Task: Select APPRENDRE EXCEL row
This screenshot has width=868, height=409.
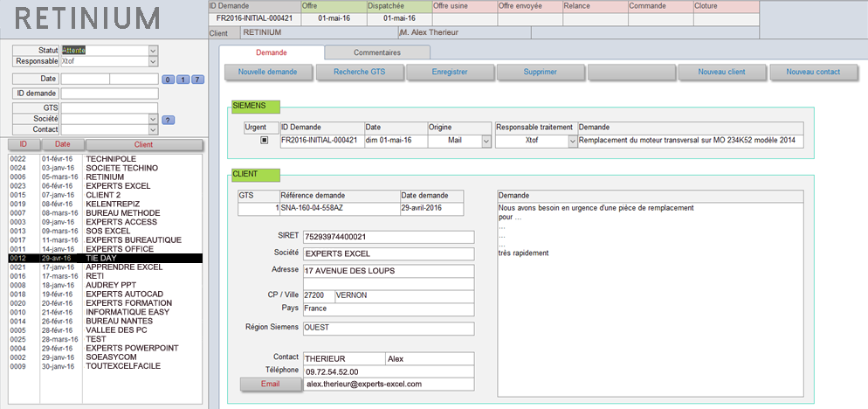Action: pos(105,267)
